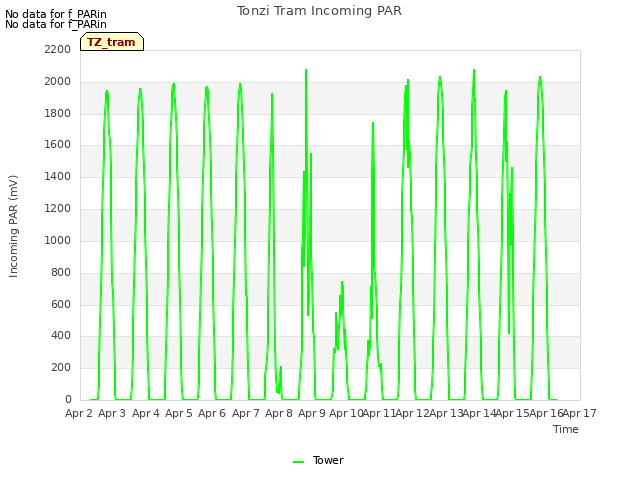Click the Apr 10 x-axis tick label
640x480 pixels.
point(346,413)
